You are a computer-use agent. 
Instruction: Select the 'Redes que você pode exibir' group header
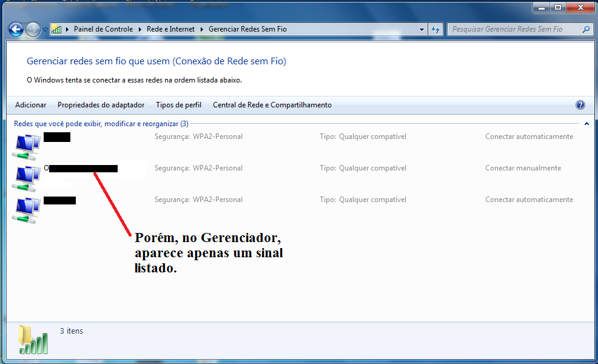[x=101, y=124]
